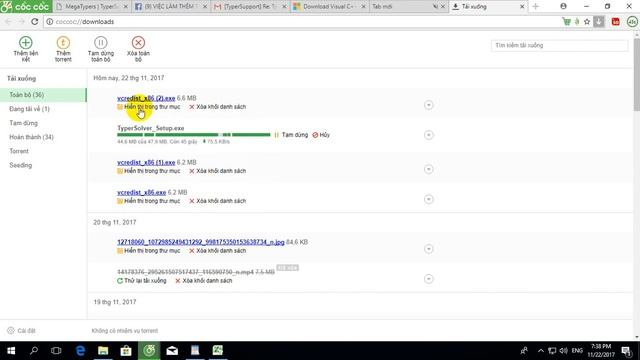This screenshot has height=360, width=640.
Task: Select Hoàn thành (34) filter
Action: pos(31,137)
